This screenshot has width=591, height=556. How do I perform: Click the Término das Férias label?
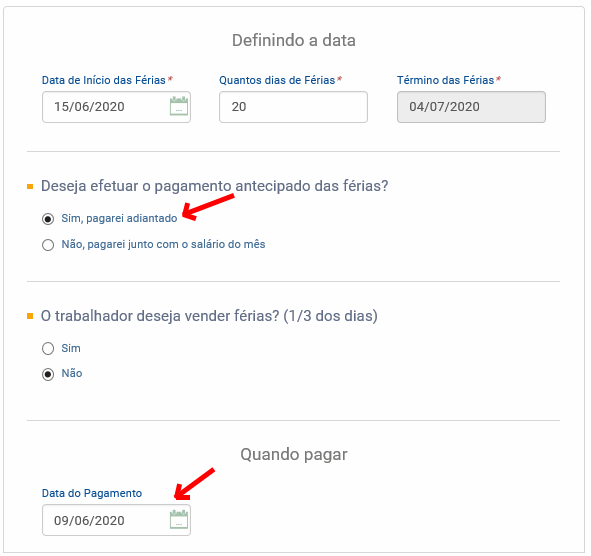click(x=445, y=80)
